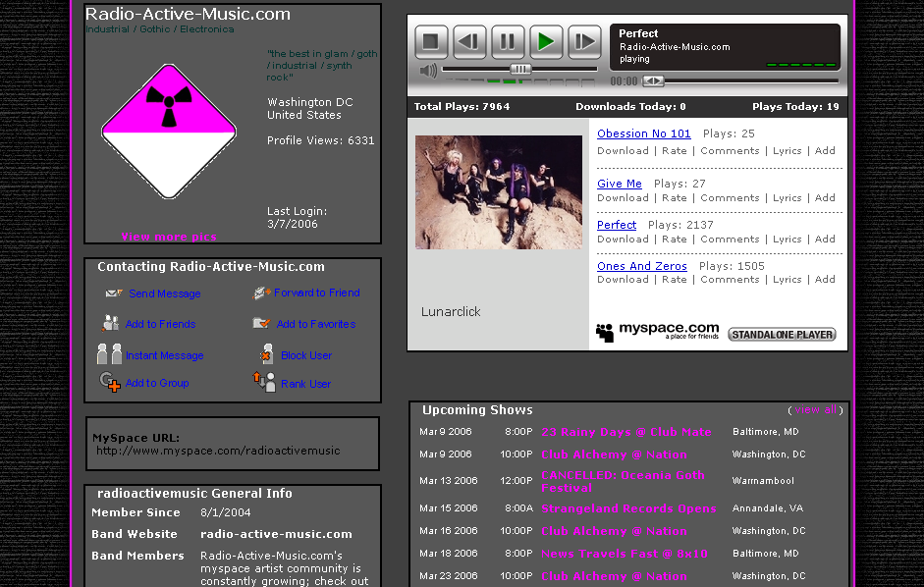Click the Add to Friends icon

click(x=110, y=323)
